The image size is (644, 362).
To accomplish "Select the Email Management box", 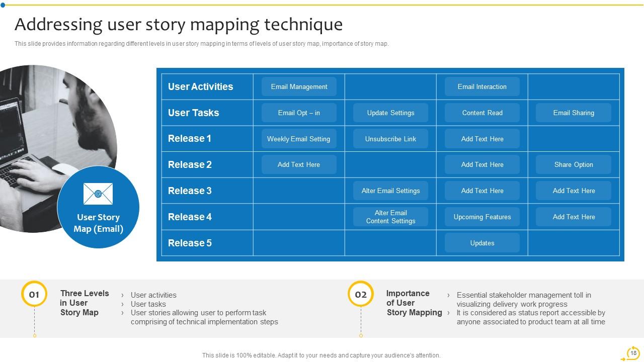I will click(299, 86).
